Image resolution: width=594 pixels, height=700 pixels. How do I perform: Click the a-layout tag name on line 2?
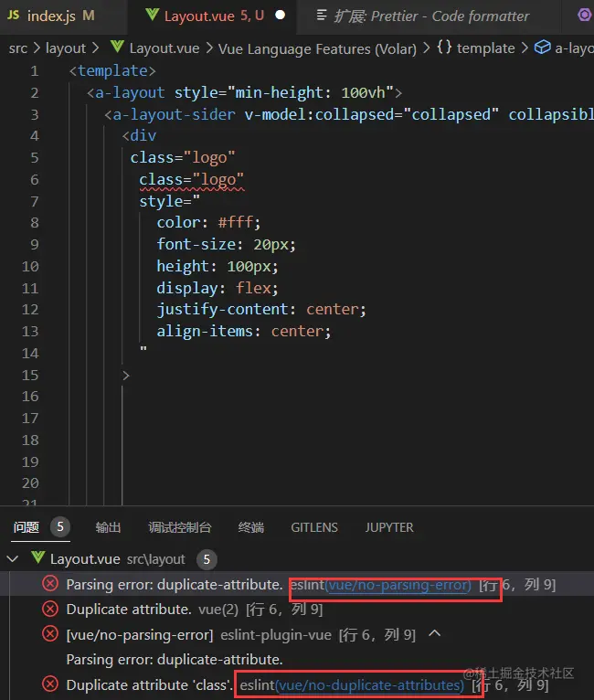click(130, 93)
